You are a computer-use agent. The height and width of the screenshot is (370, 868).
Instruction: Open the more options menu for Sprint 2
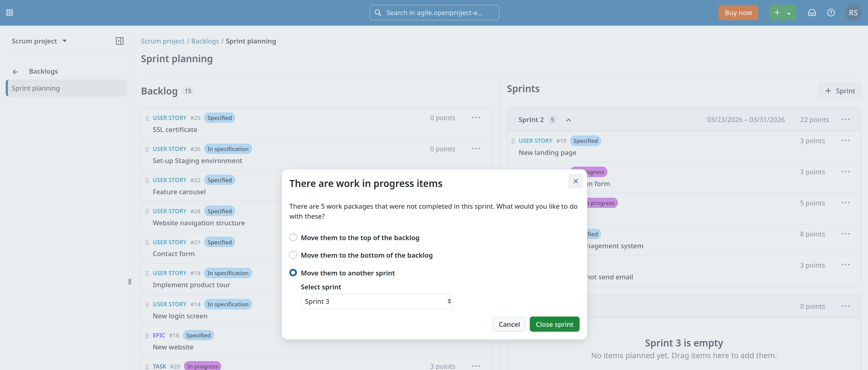click(x=847, y=119)
